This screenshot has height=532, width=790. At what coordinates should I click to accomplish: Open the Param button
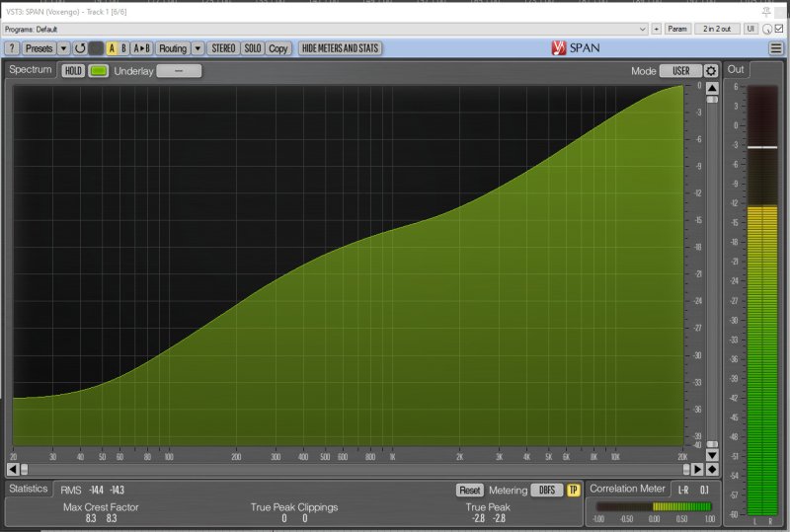point(677,30)
